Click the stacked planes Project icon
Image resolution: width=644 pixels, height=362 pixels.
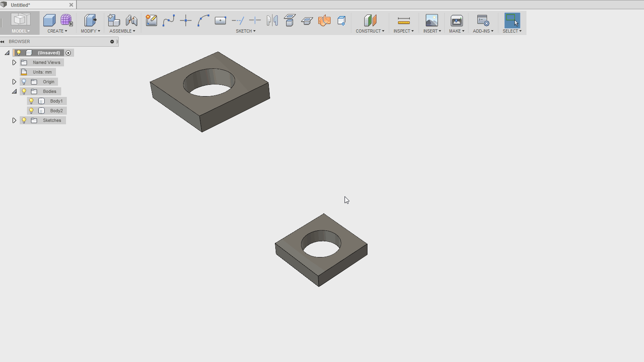coord(289,21)
